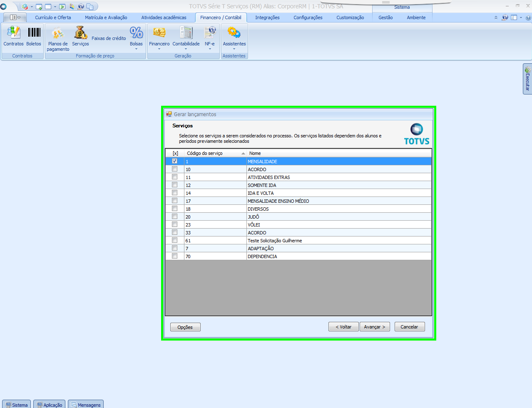Check the VÔLEI service checkbox
The height and width of the screenshot is (408, 532).
coord(175,224)
